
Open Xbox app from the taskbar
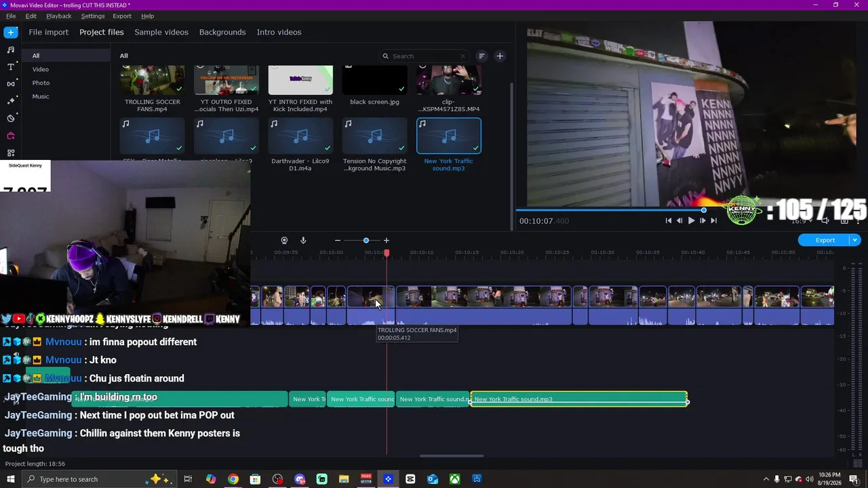(x=455, y=479)
